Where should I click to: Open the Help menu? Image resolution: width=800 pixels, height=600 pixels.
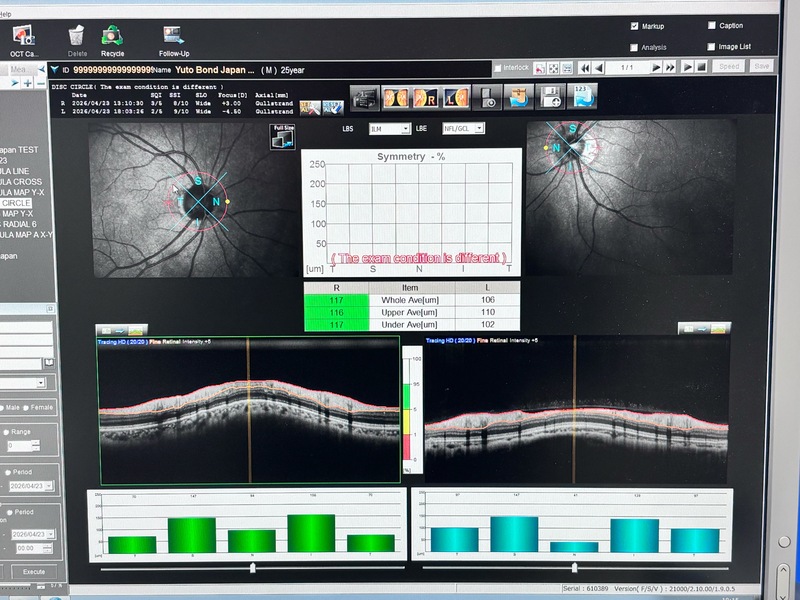[x=8, y=3]
